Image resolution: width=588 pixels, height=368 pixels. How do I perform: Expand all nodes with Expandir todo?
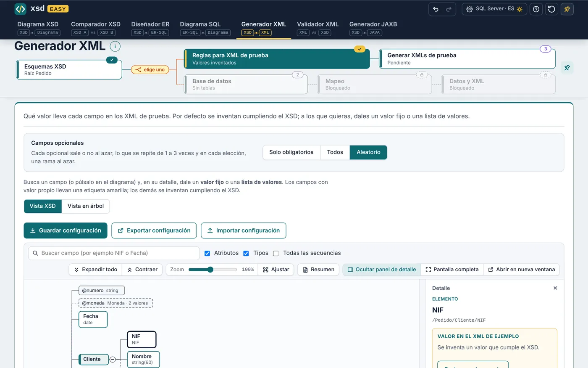tap(95, 270)
